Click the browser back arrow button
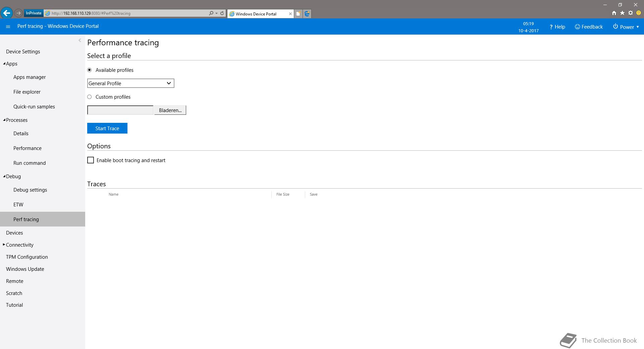 pos(7,13)
